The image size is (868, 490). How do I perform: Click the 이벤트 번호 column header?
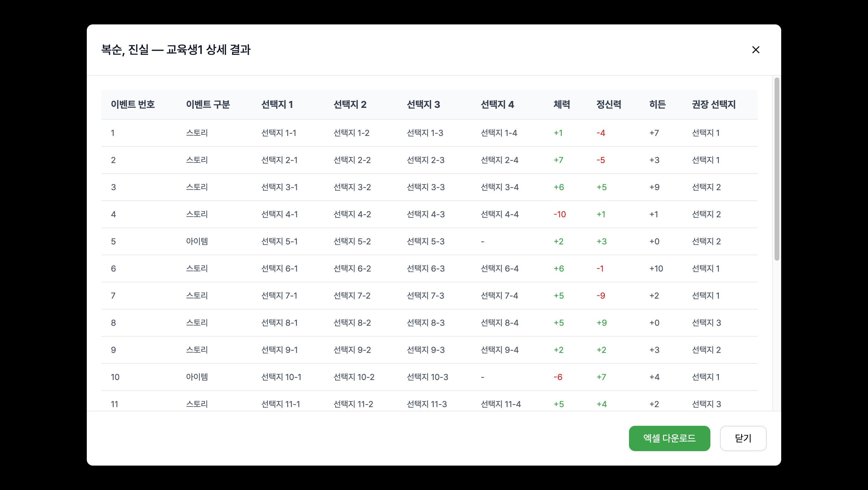(133, 105)
